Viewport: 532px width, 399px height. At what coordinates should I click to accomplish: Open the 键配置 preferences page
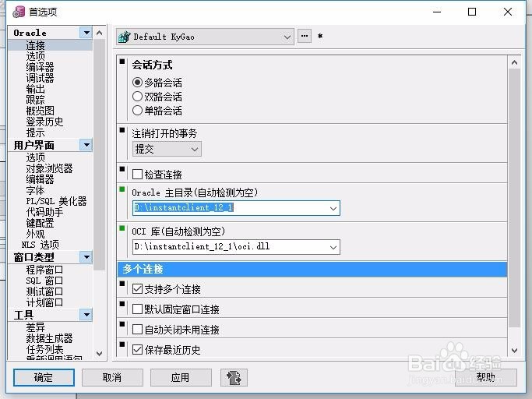40,223
